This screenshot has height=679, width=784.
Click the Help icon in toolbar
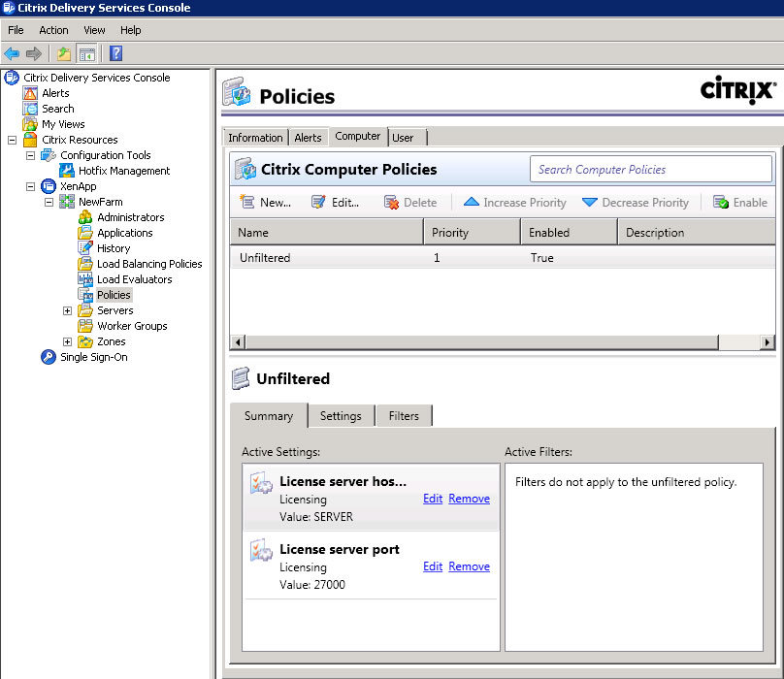tap(115, 53)
